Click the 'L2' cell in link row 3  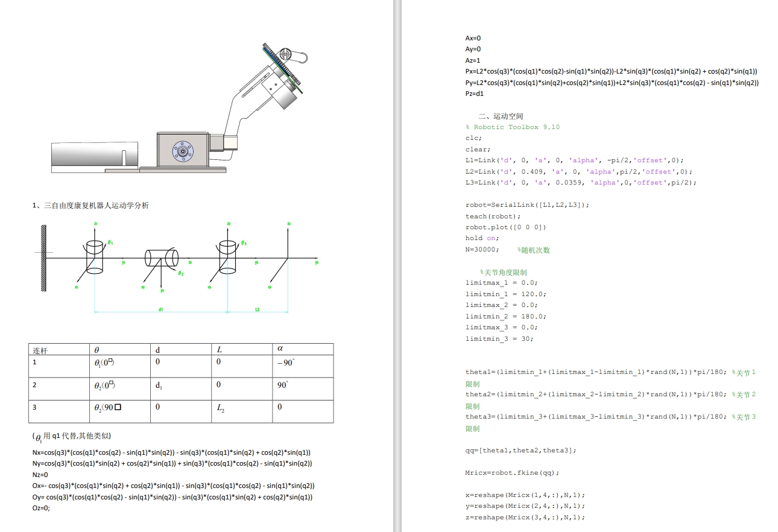[x=242, y=411]
